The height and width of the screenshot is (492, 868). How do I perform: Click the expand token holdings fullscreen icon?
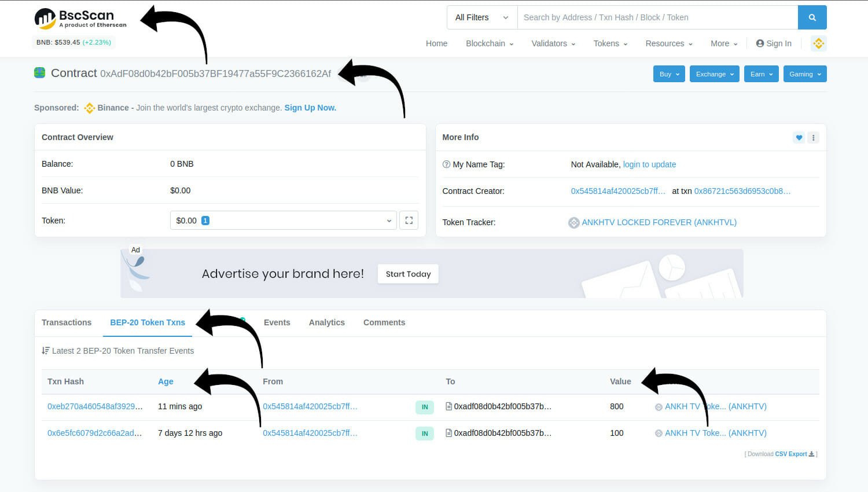tap(409, 221)
